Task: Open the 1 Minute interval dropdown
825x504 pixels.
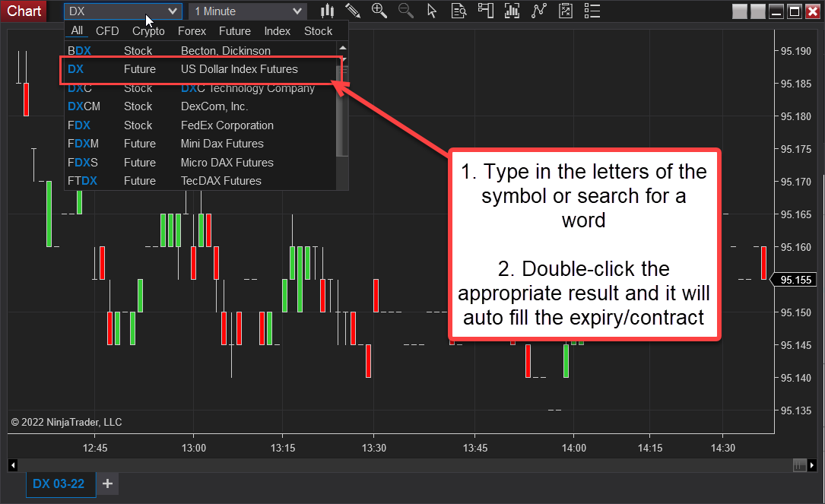Action: [247, 11]
